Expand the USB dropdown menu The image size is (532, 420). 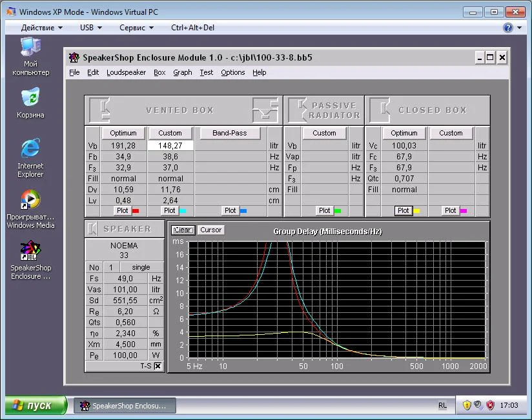tap(91, 28)
